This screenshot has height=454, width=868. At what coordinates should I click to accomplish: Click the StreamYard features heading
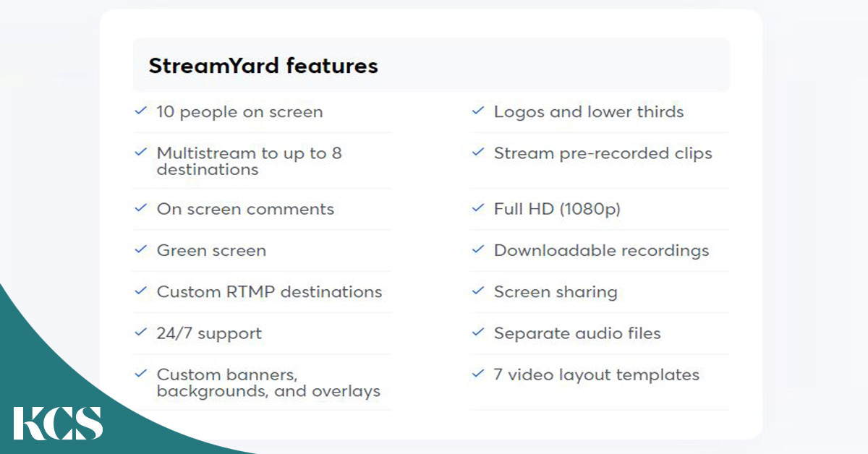click(x=263, y=66)
